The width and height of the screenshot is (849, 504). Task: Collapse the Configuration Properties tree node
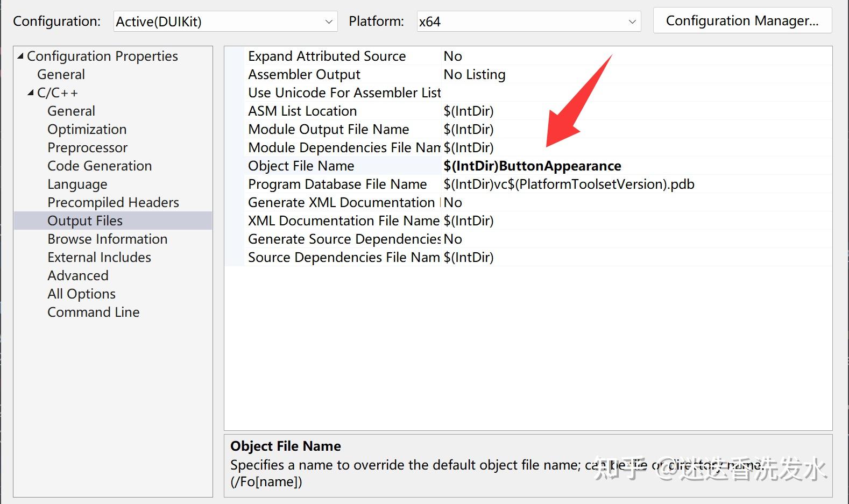click(20, 56)
